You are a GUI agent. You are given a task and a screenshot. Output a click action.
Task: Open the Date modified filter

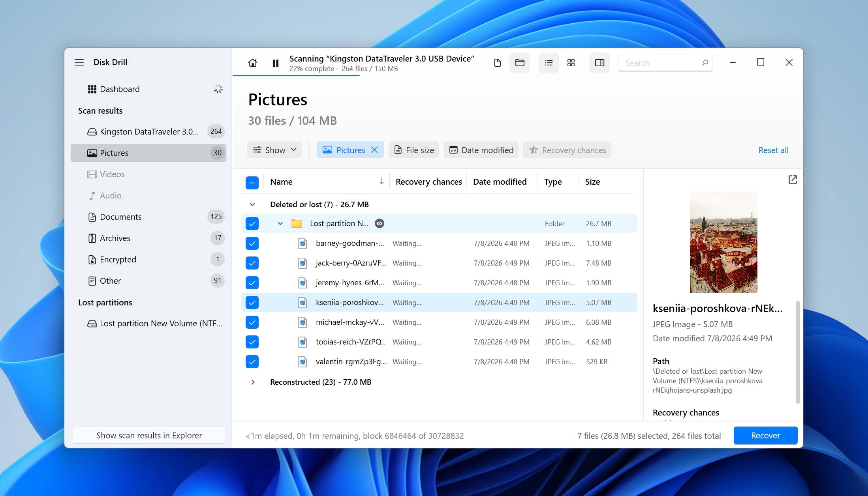coord(481,150)
